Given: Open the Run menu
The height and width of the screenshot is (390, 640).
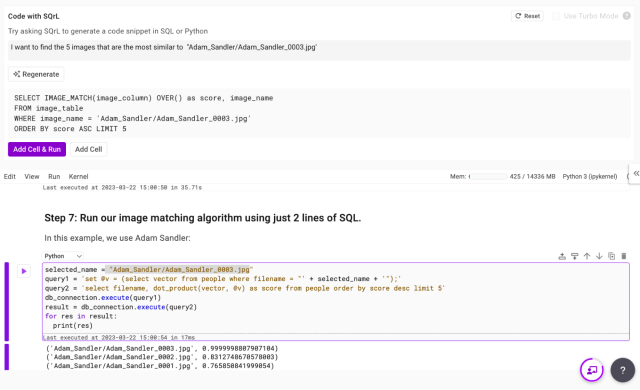Looking at the screenshot, I should (x=54, y=177).
